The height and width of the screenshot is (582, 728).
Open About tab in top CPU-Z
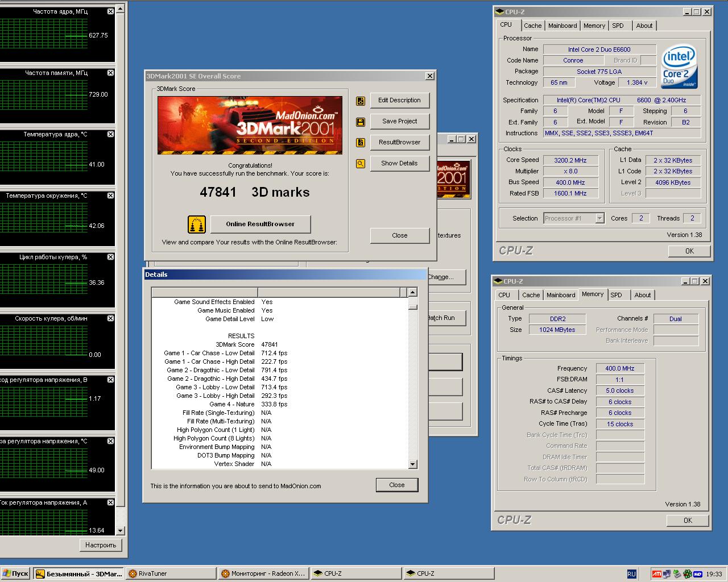[644, 26]
